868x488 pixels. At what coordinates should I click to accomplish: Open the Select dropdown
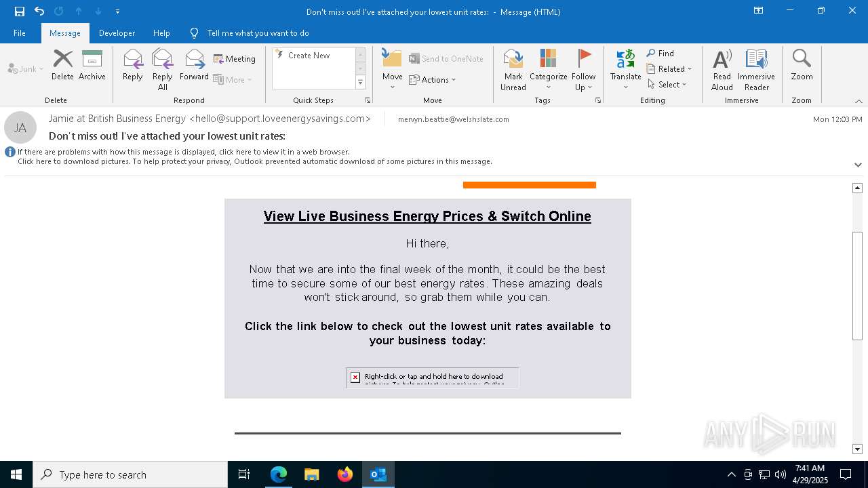tap(667, 85)
